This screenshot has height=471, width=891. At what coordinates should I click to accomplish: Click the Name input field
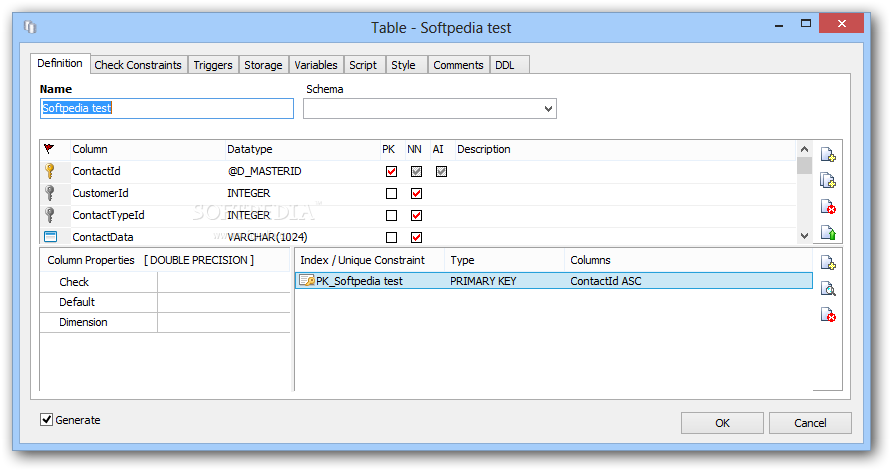[167, 109]
